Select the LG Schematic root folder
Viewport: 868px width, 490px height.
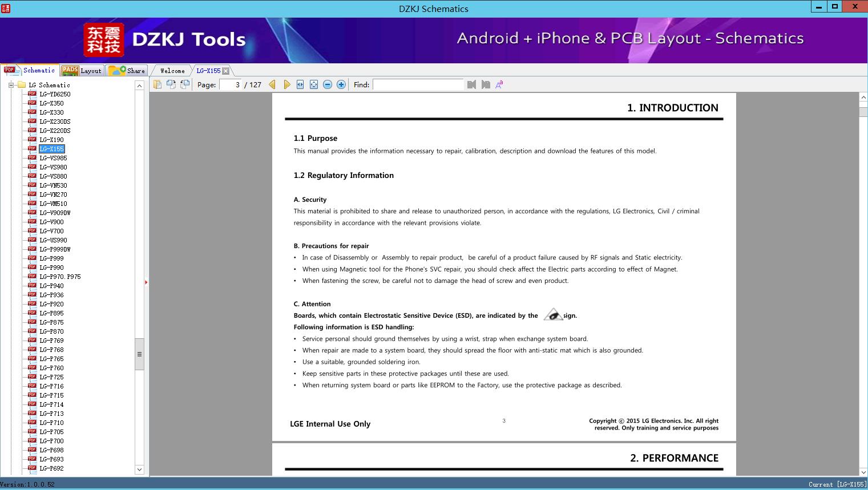[49, 85]
